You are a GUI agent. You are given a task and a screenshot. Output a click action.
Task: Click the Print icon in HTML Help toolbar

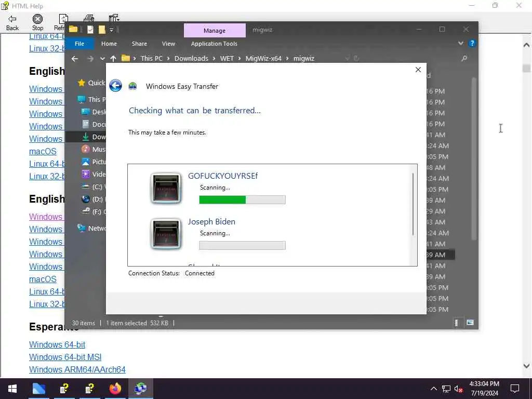pyautogui.click(x=89, y=18)
